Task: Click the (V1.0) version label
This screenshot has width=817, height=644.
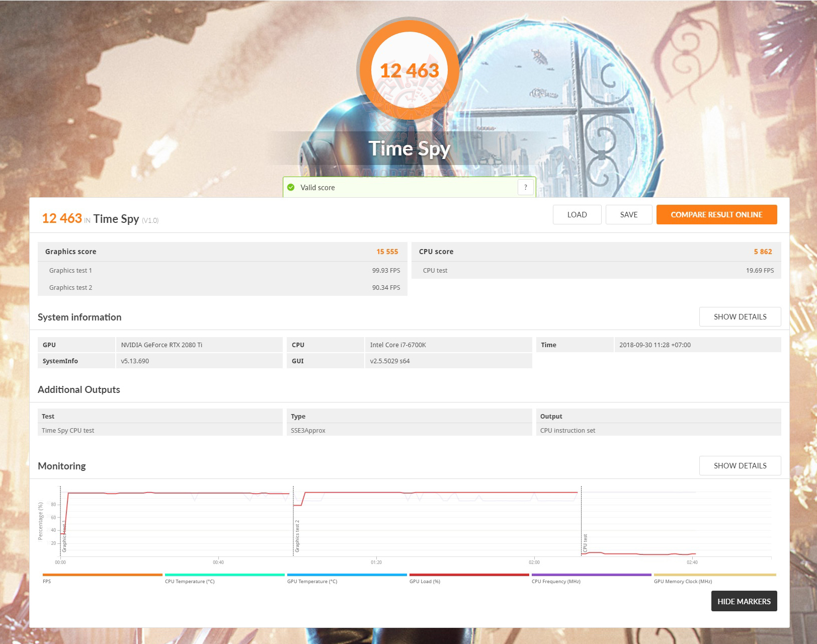Action: pos(150,220)
